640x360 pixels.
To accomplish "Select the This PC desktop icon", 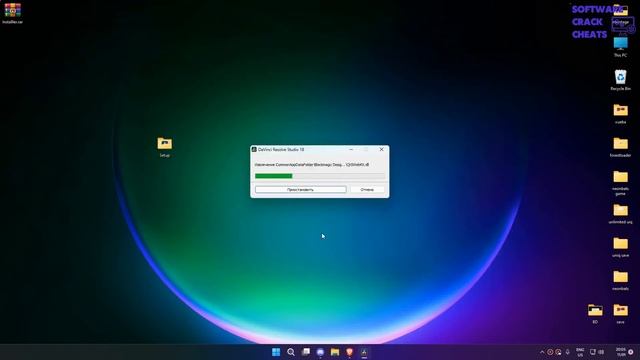I will click(620, 46).
